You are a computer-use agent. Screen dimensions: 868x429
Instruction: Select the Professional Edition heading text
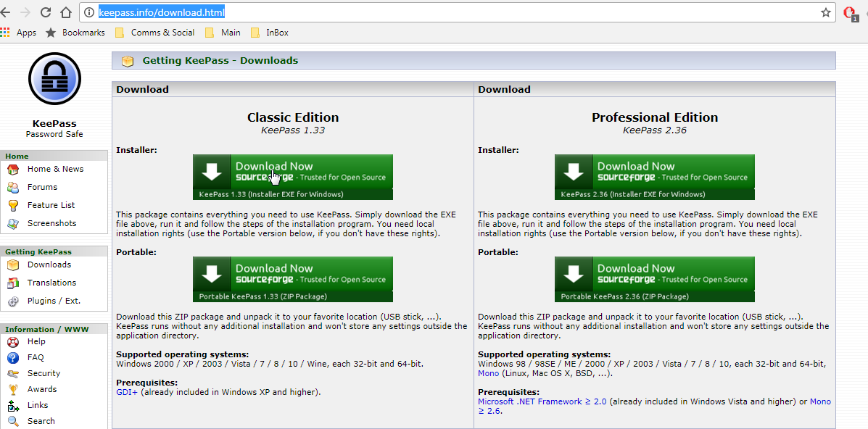pyautogui.click(x=655, y=117)
